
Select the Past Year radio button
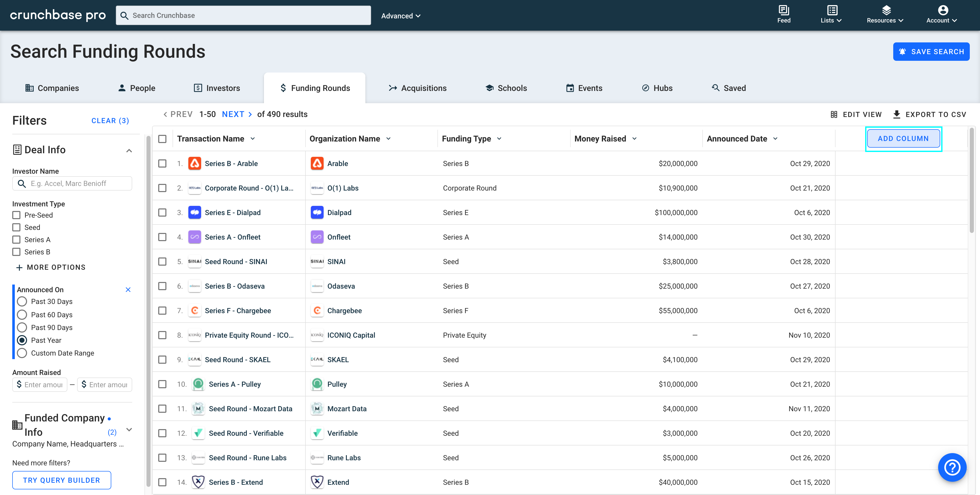click(x=21, y=340)
